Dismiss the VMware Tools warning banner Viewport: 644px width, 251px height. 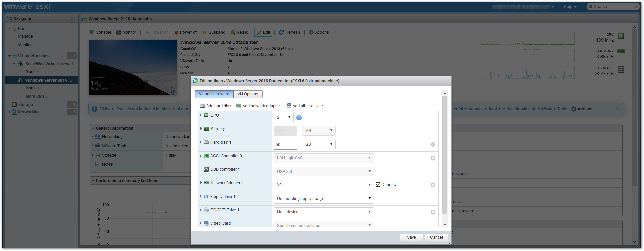(x=617, y=109)
